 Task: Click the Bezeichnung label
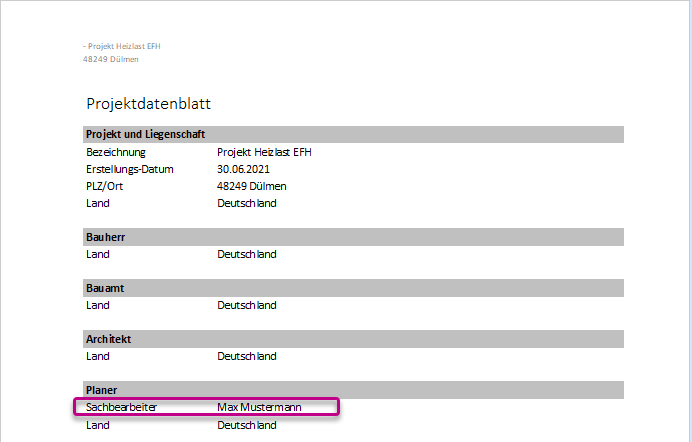click(x=116, y=153)
